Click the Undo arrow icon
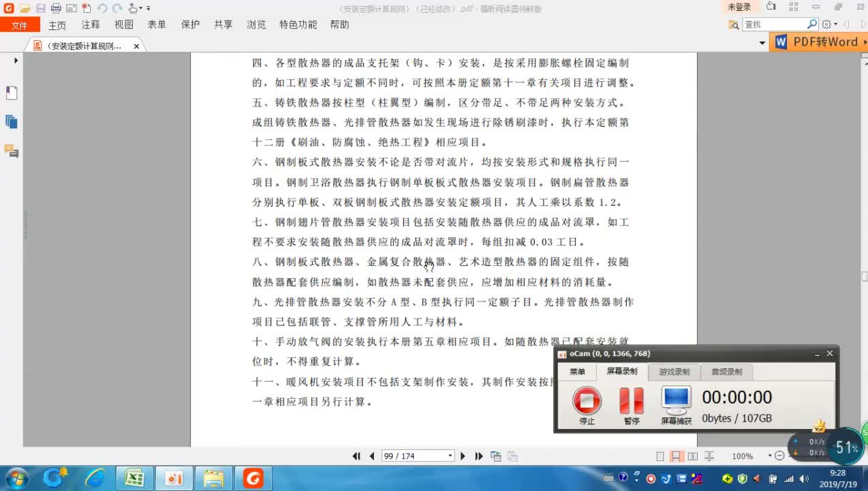 [102, 8]
